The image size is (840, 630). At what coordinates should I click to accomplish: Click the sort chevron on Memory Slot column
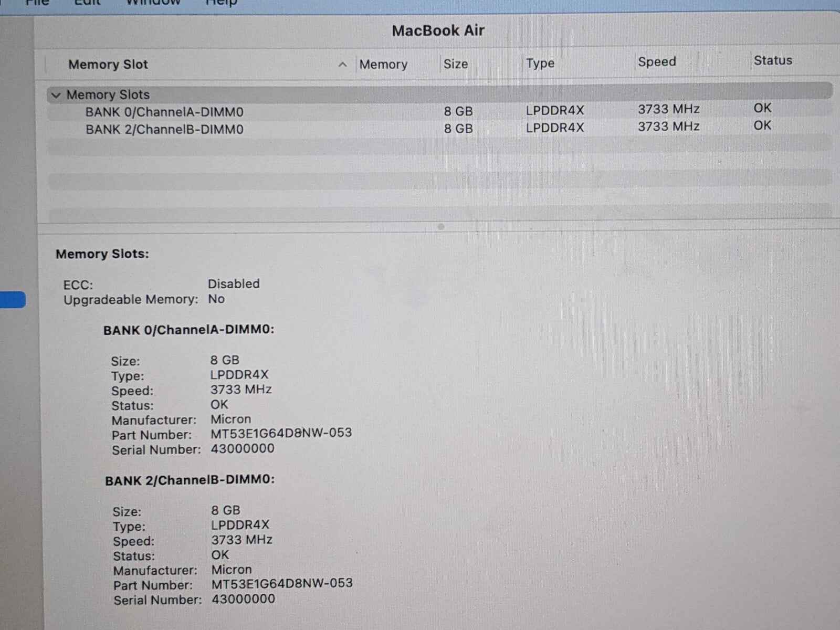(x=343, y=64)
